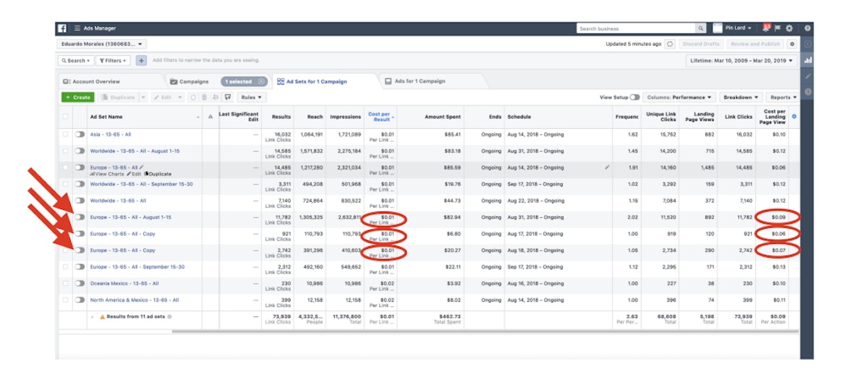Open the charts panel icon in the right sidebar
The height and width of the screenshot is (380, 868).
(x=808, y=60)
